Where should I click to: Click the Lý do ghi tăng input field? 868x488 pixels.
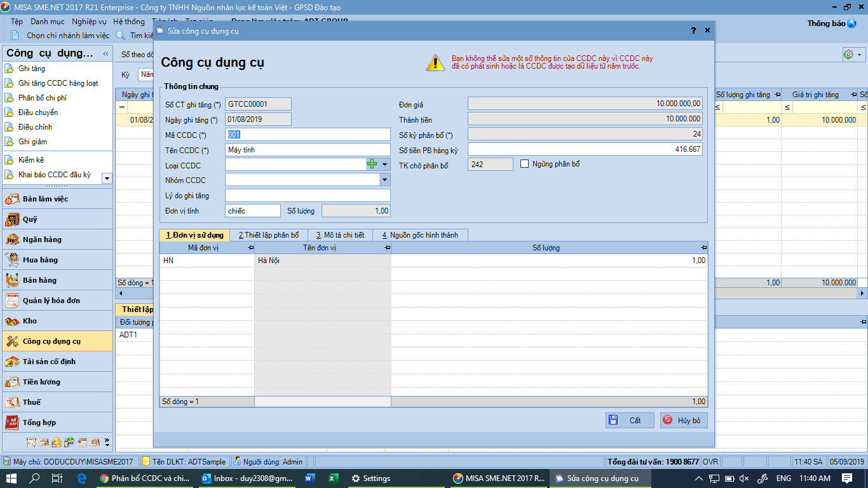pyautogui.click(x=308, y=196)
